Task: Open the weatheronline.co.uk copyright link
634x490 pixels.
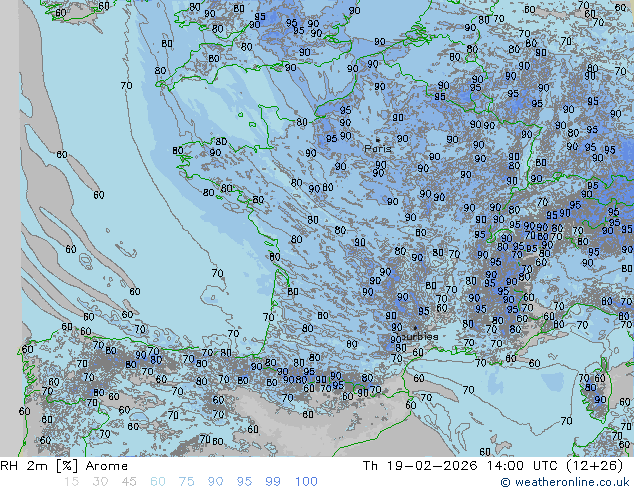Action: (565, 482)
